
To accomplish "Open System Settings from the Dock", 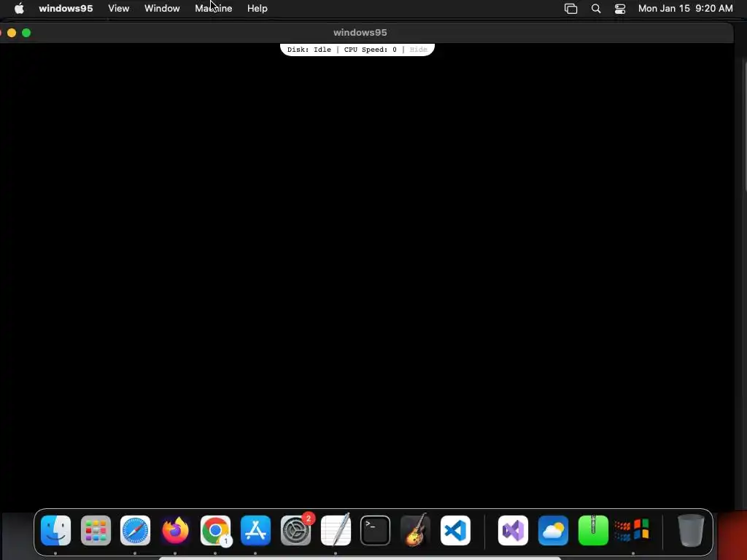I will (296, 531).
